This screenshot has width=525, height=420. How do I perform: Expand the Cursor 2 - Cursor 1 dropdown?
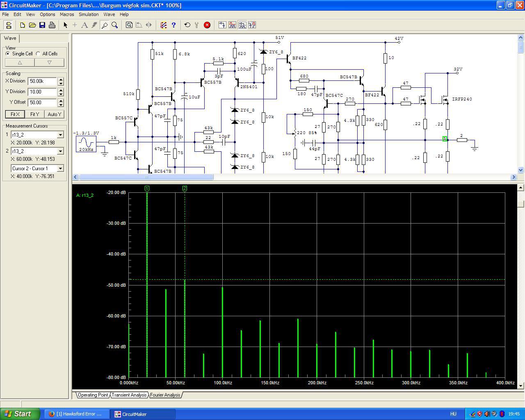tap(60, 168)
